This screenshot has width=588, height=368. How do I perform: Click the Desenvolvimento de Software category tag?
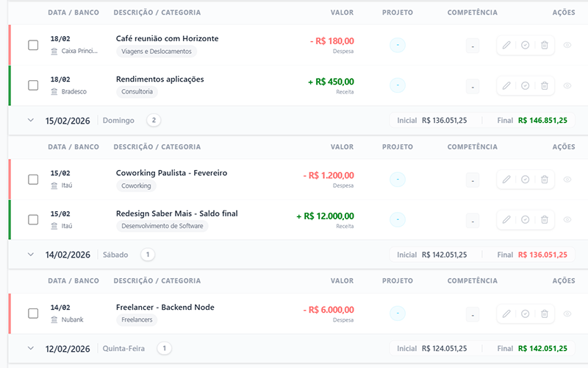point(162,227)
